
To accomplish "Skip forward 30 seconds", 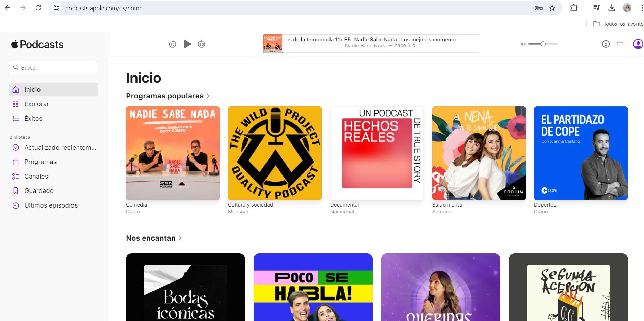I will (x=202, y=44).
